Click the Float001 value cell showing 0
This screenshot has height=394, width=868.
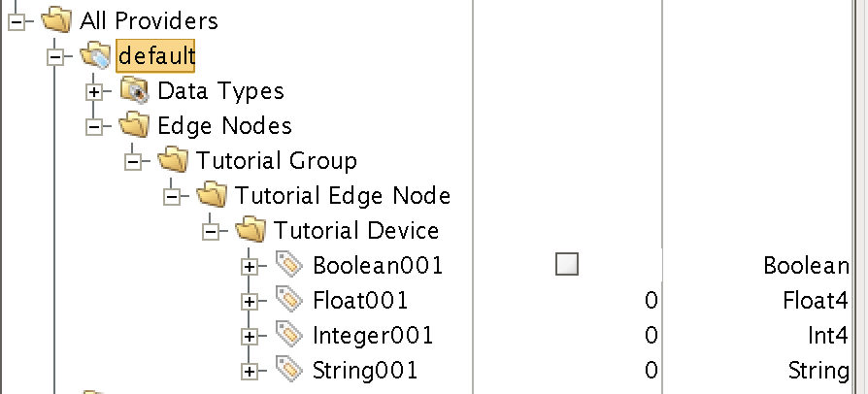click(x=568, y=301)
